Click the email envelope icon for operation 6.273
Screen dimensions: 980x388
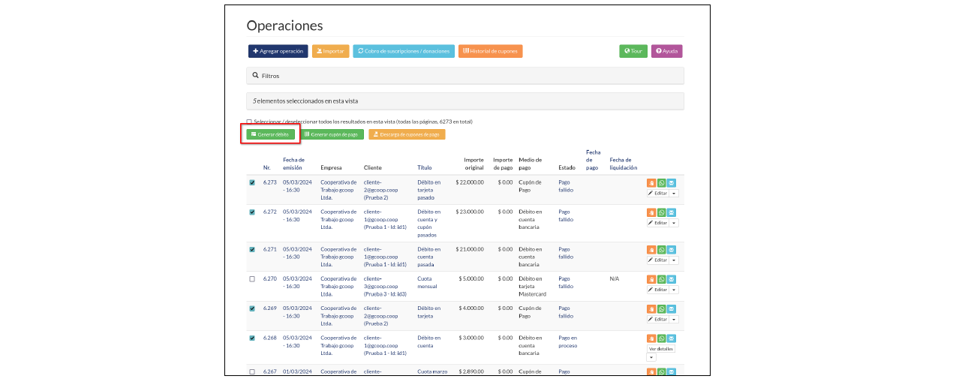click(x=672, y=182)
